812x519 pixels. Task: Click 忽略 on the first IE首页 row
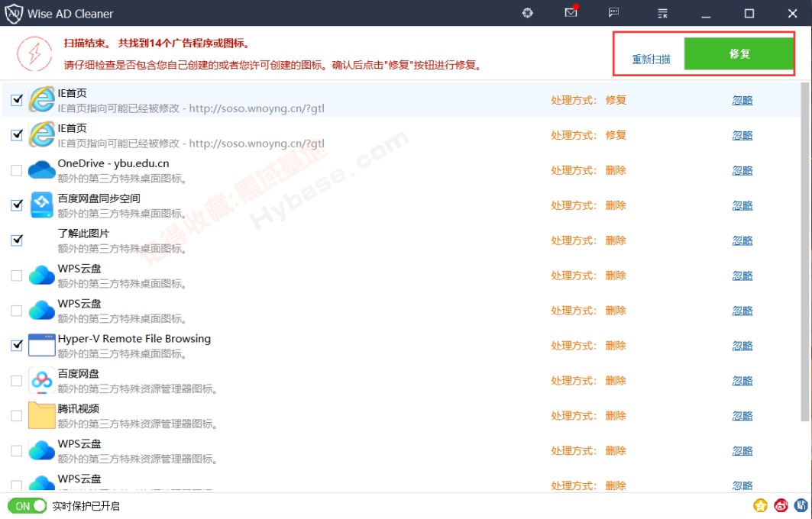click(742, 101)
